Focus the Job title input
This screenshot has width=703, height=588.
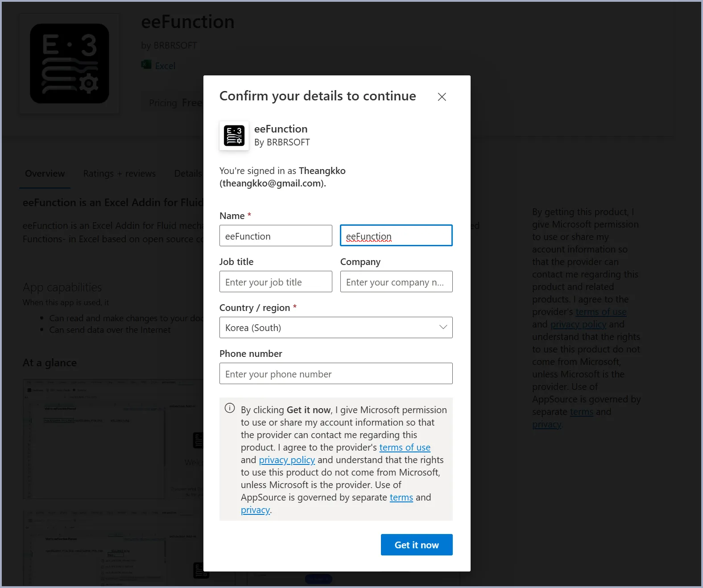[x=276, y=282]
